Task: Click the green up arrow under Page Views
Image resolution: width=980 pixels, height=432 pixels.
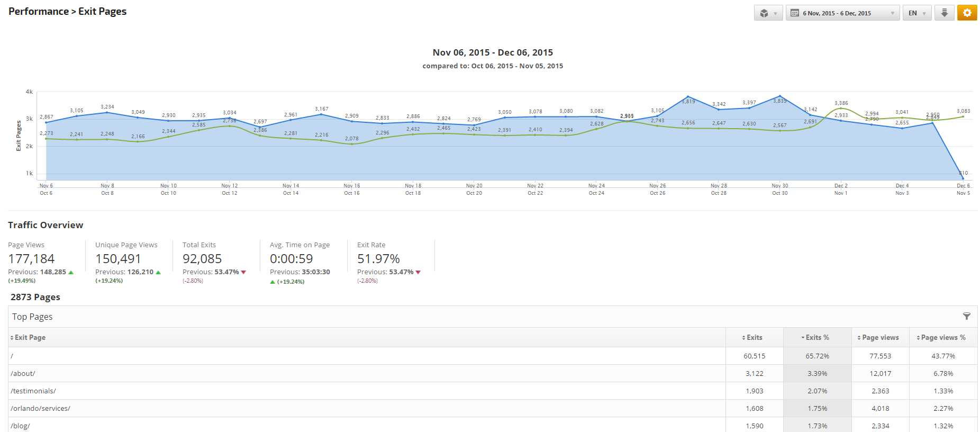Action: [x=71, y=272]
